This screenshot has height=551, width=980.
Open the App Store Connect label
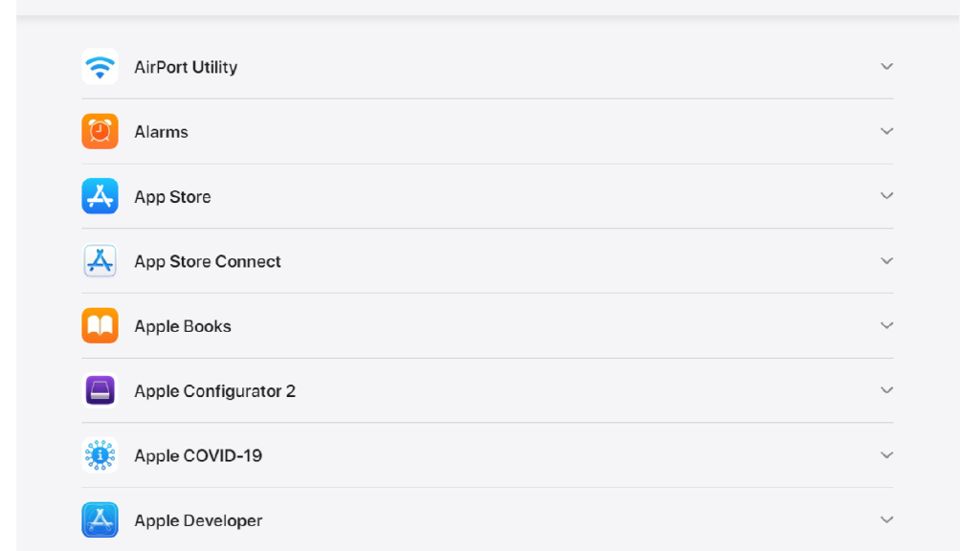tap(208, 261)
